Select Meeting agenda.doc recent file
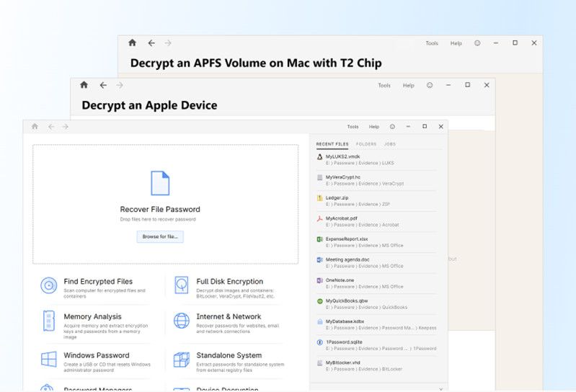 tap(376, 262)
